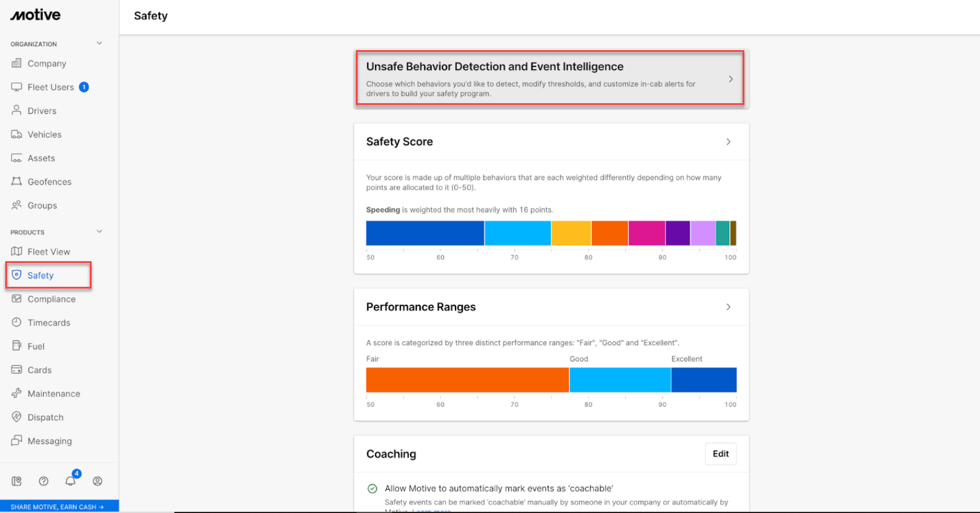Click the magenta safety score segment
Screen dimensions: 980x513
647,233
